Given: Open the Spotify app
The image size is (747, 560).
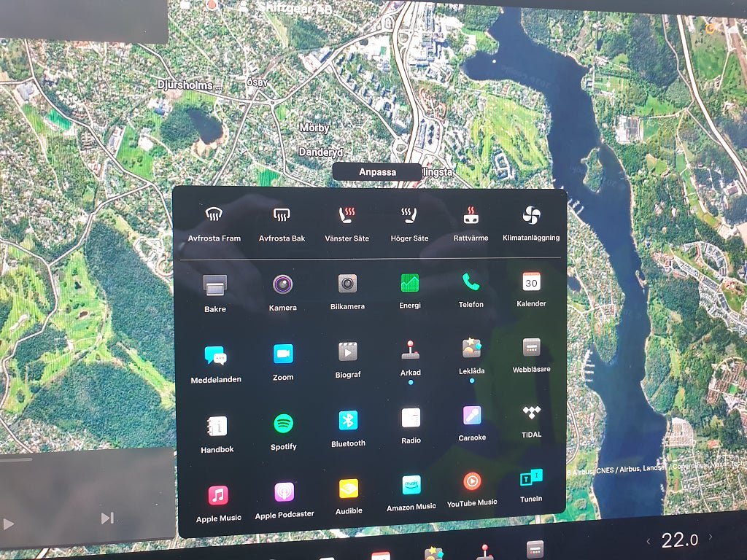Looking at the screenshot, I should [283, 424].
